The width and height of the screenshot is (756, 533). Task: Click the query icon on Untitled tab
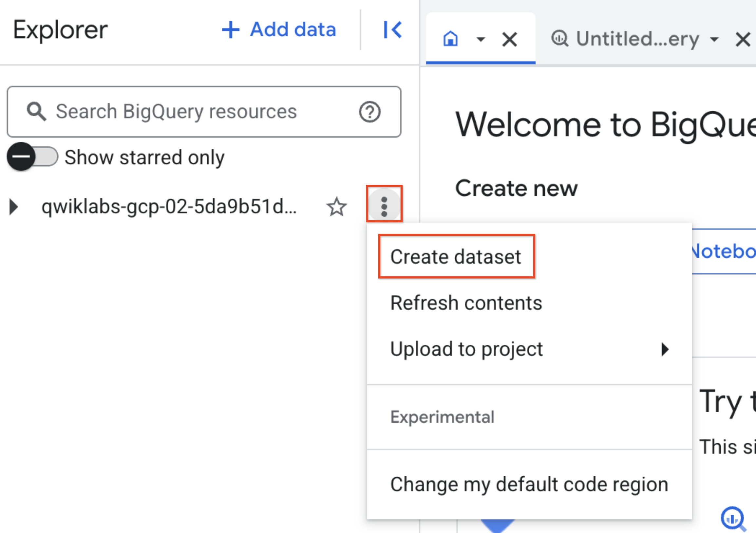coord(560,39)
